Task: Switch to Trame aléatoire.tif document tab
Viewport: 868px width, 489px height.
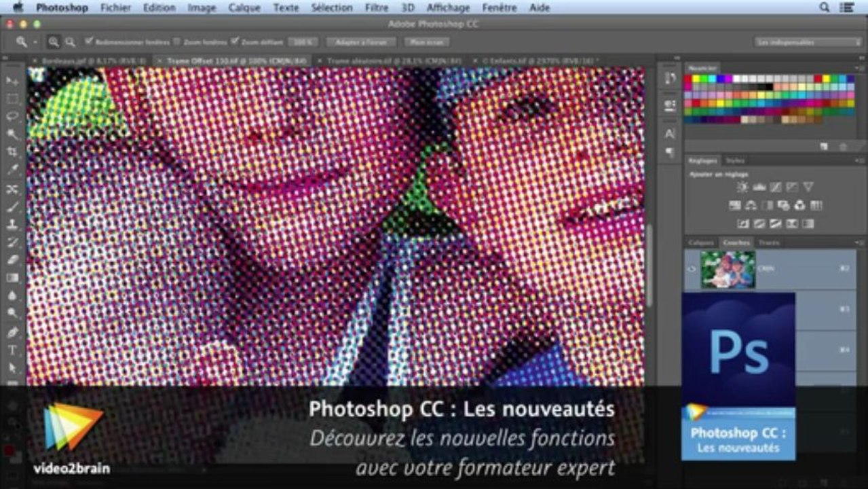Action: click(394, 60)
